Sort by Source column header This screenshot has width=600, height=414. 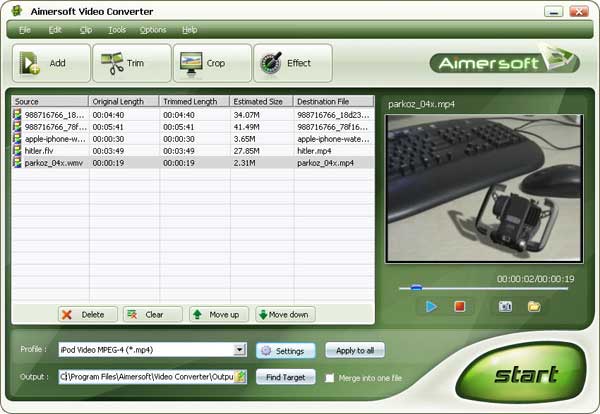pos(50,101)
